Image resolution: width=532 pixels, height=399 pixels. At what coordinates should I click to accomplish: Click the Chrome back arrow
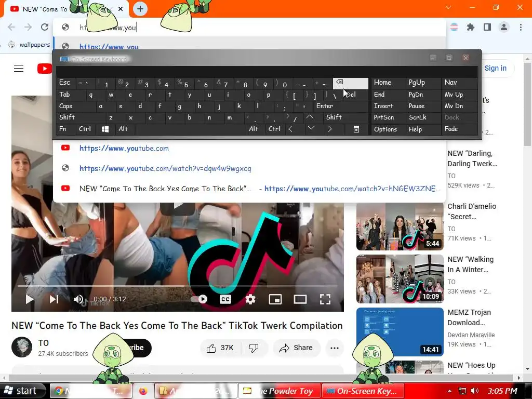point(11,27)
